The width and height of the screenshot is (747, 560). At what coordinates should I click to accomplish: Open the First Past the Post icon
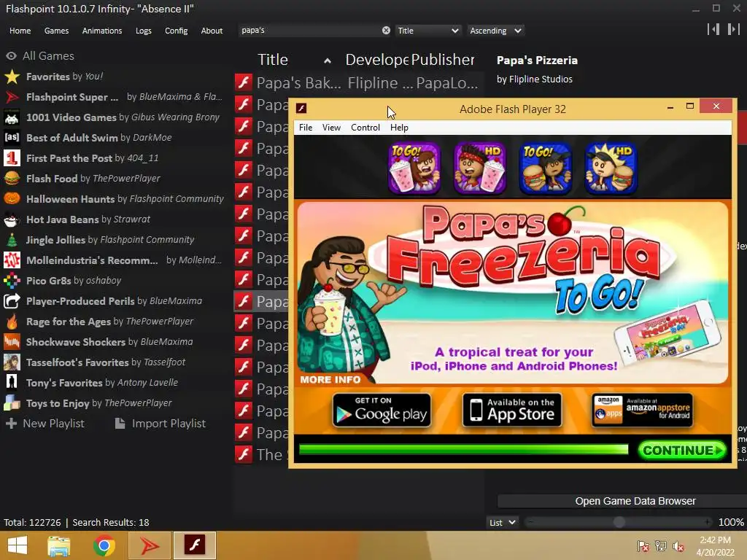click(x=12, y=158)
